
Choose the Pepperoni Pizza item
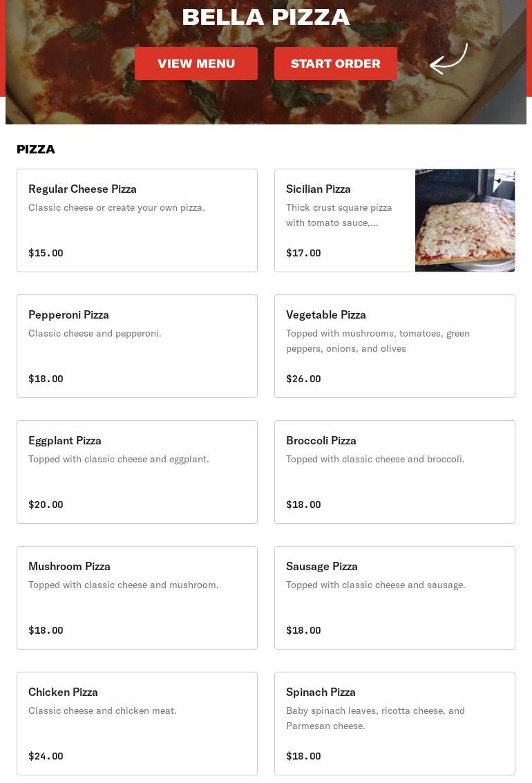[x=137, y=346]
